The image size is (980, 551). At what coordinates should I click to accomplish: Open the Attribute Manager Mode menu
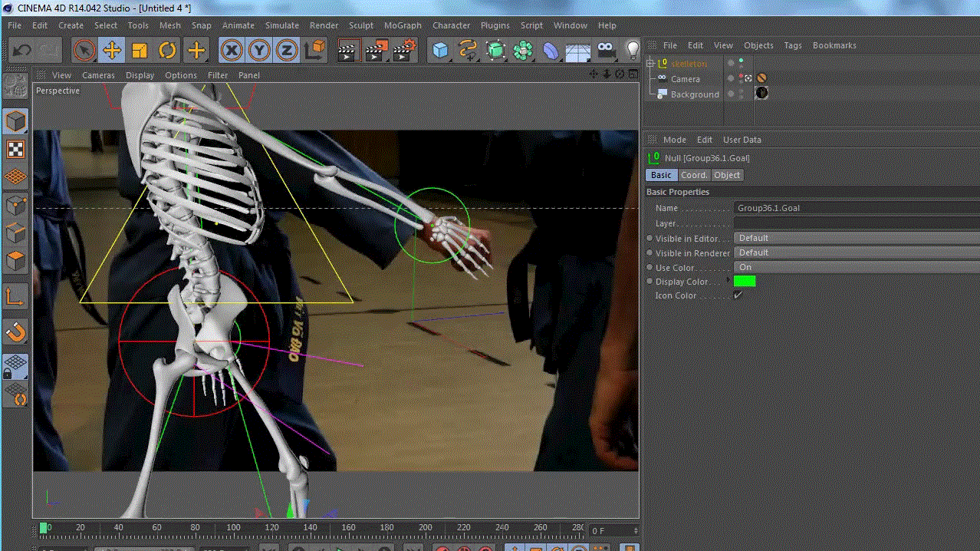pos(675,140)
